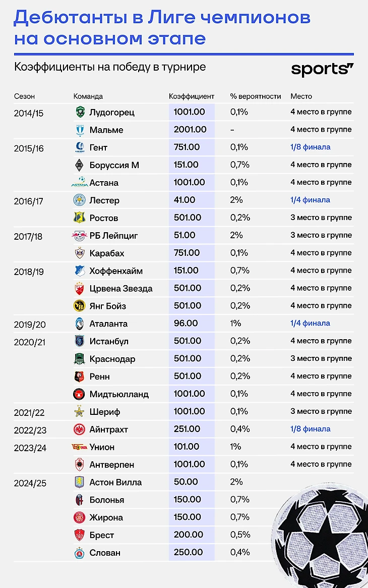
Task: Click the RB Leipzig logo
Action: 79,235
